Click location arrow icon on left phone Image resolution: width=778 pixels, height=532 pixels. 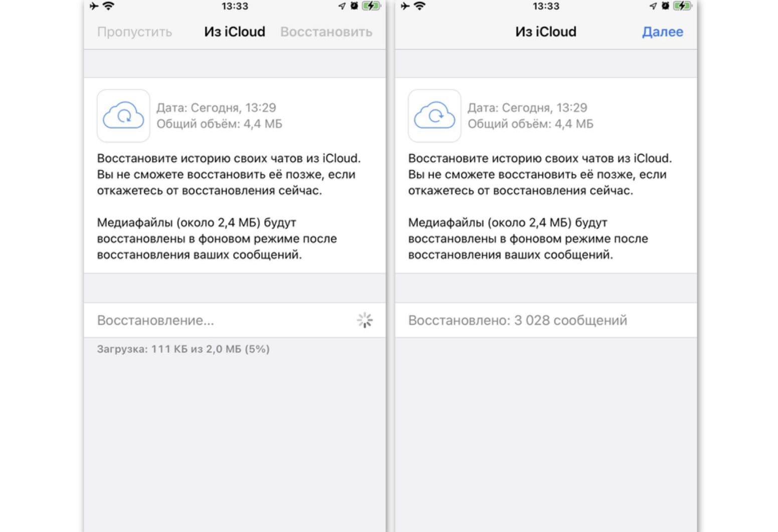(342, 6)
